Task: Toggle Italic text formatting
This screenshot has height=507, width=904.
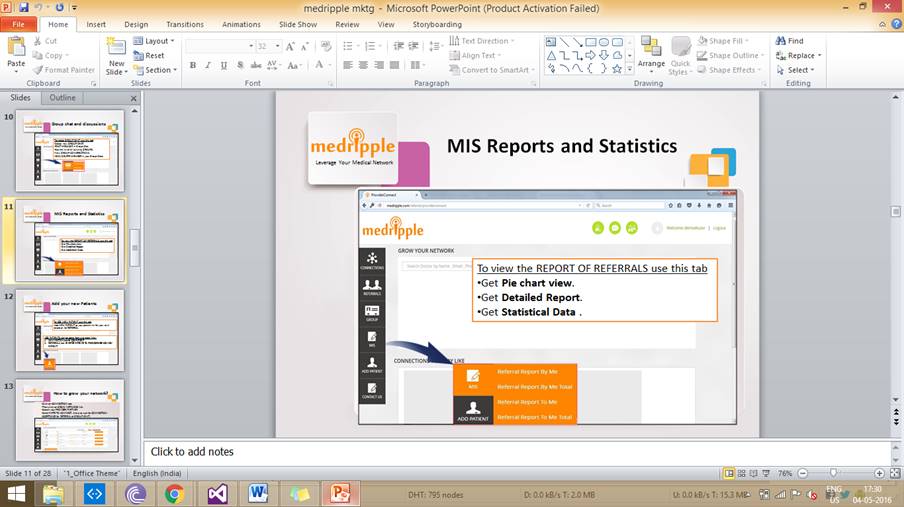Action: click(208, 65)
